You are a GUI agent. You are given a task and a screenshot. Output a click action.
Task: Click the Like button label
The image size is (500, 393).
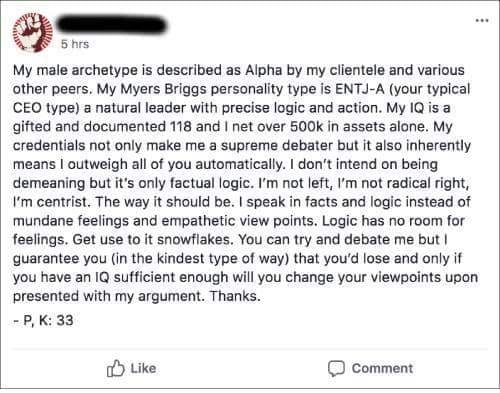click(x=143, y=368)
